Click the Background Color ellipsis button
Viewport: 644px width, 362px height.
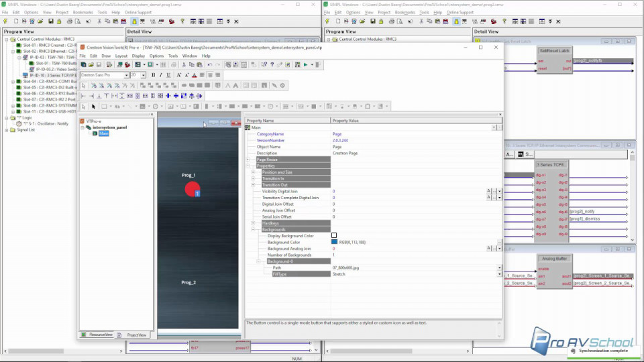tap(499, 242)
